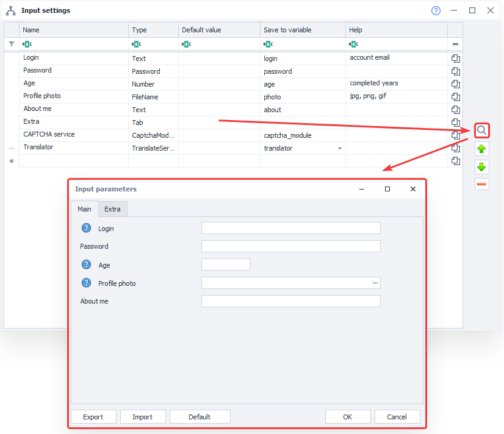Screen dimensions: 504x434
Task: Expand the translator variable dropdown
Action: click(339, 148)
